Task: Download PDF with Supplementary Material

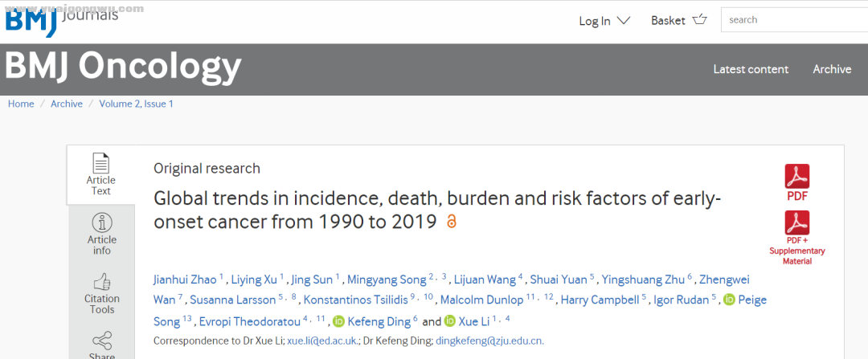Action: tap(796, 223)
